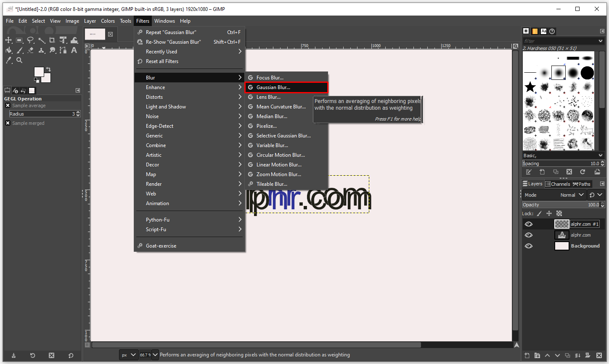
Task: Open the brush filter dropdown arrow
Action: [600, 41]
